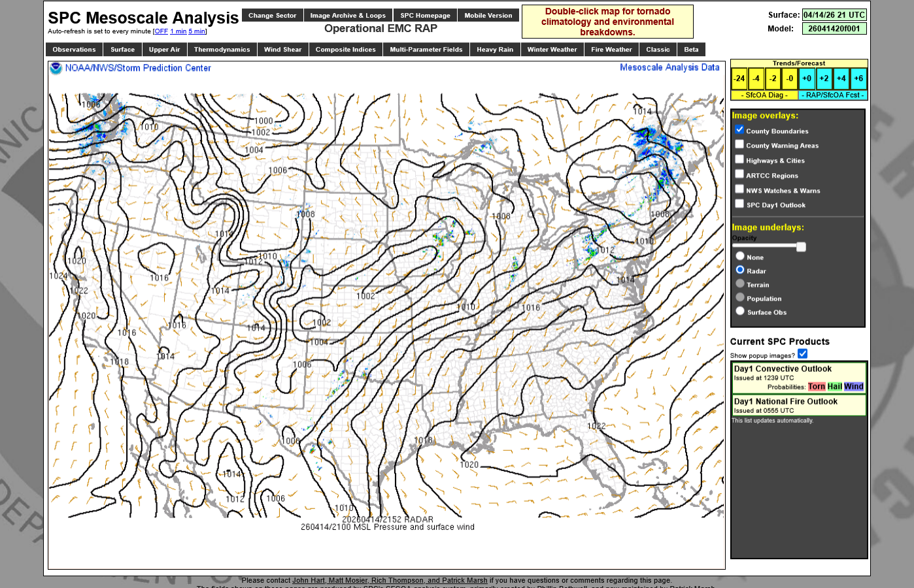Expand the Winter Weather menu
This screenshot has height=588, width=914.
coord(552,50)
